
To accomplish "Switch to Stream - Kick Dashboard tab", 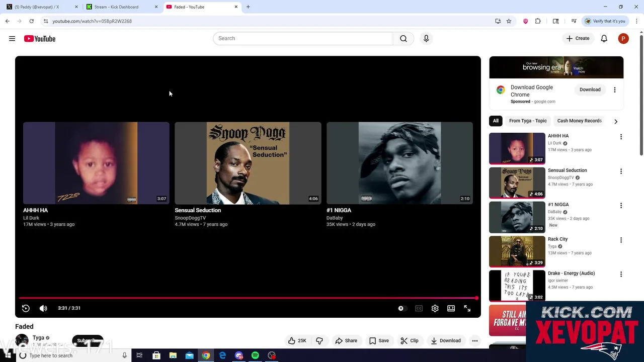I will click(x=121, y=7).
